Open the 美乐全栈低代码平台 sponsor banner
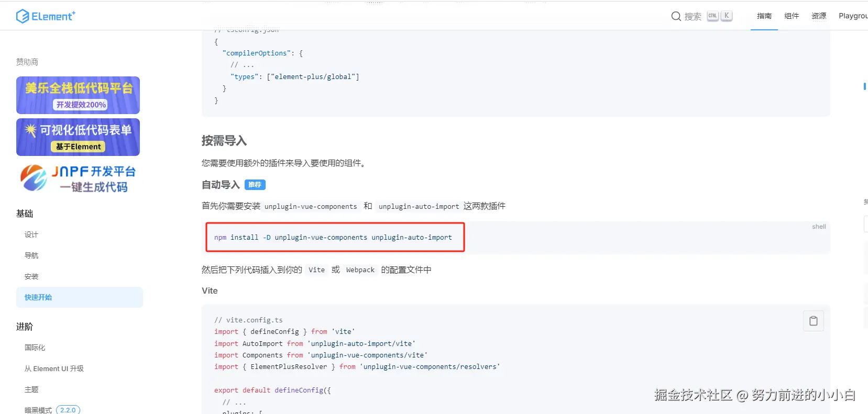This screenshot has width=868, height=414. (78, 95)
